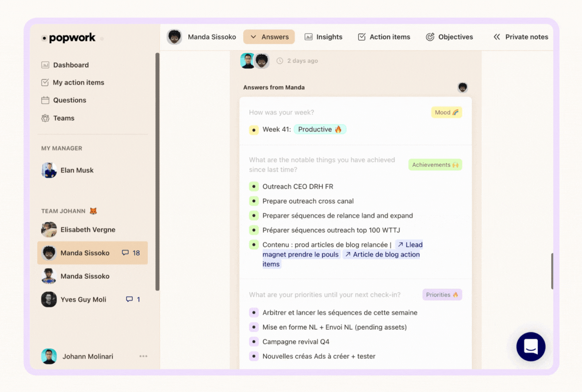Click the comment badge next to Yves Guy Moli

click(132, 299)
